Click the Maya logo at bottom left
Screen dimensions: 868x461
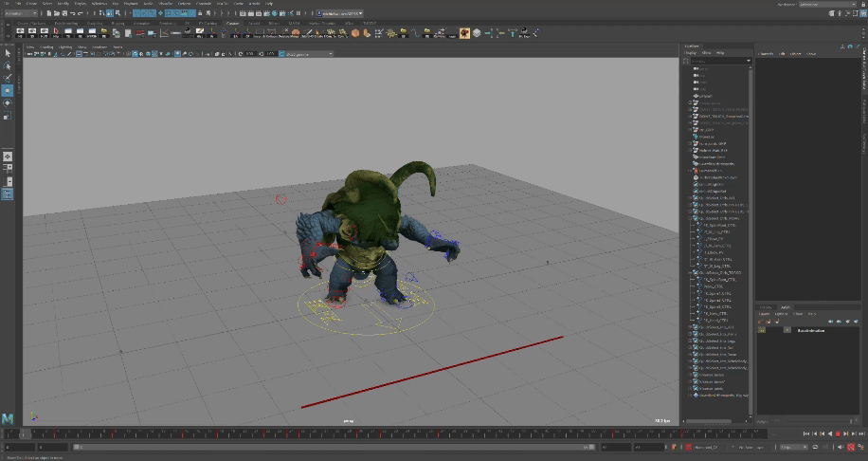click(9, 418)
